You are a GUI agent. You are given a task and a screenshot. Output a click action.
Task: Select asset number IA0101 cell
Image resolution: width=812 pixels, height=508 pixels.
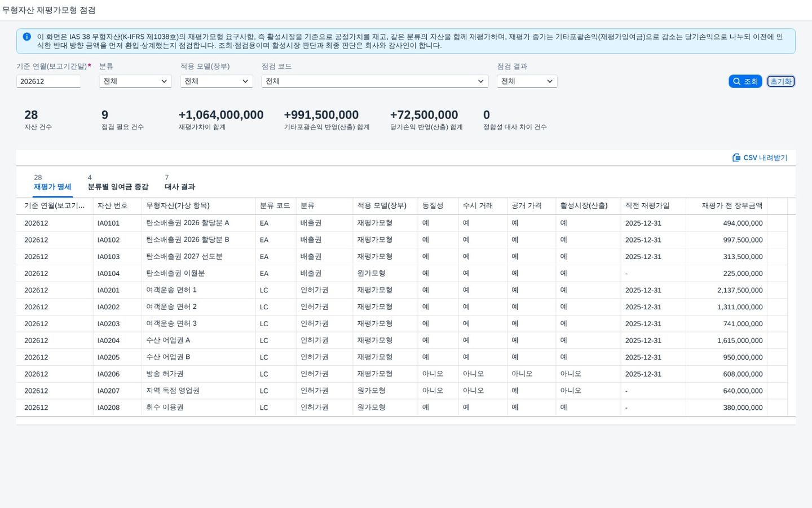coord(117,223)
